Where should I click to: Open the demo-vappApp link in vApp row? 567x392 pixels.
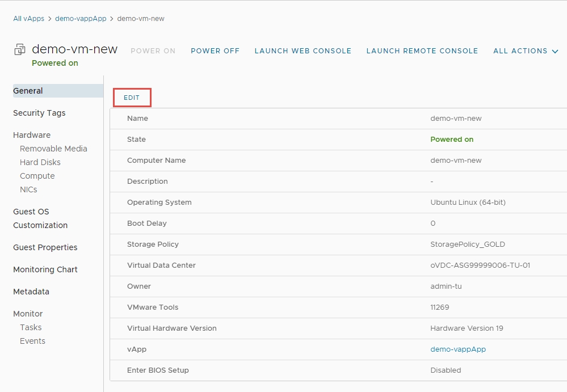(458, 349)
